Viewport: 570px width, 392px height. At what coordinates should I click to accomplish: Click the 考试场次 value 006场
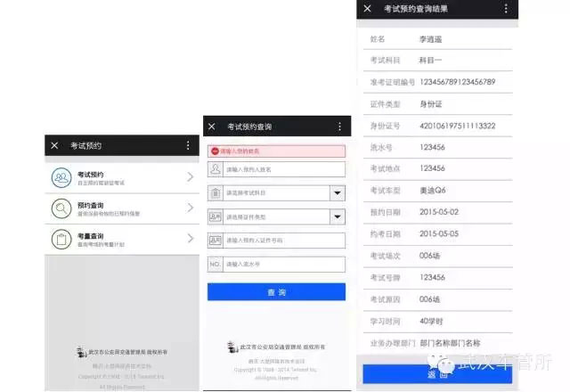[x=429, y=256]
